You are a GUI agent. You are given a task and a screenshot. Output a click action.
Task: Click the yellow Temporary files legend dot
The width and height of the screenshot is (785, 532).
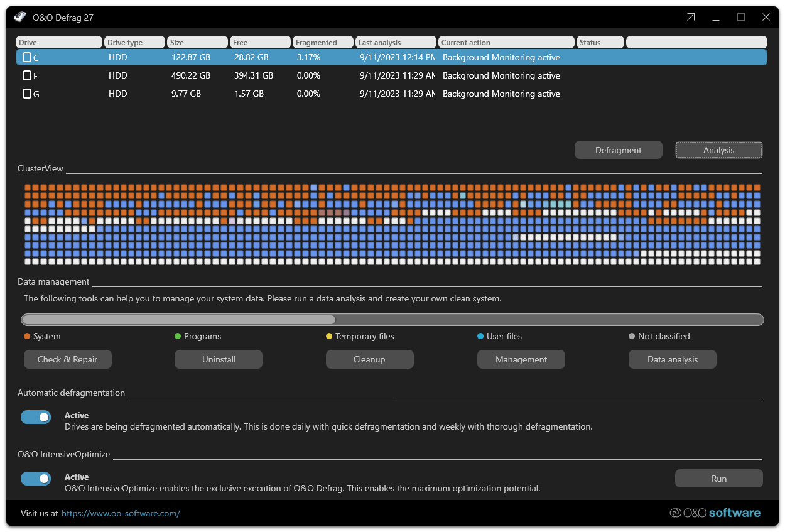[329, 336]
